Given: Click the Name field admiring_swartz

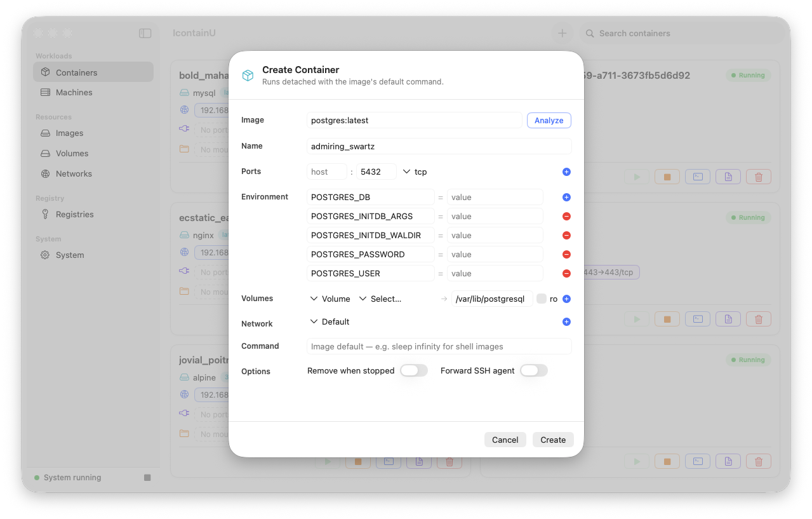Looking at the screenshot, I should pos(439,146).
